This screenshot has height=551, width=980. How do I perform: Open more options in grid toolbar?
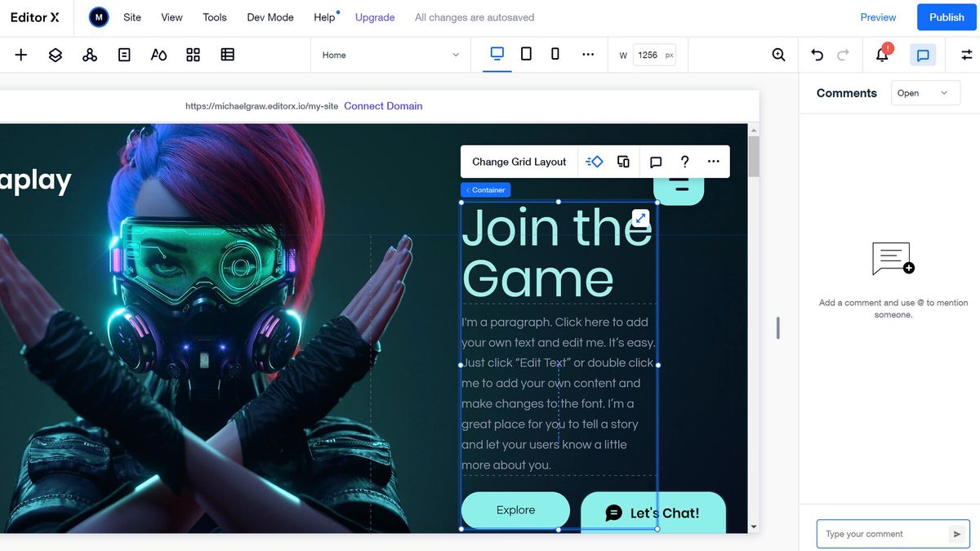pyautogui.click(x=712, y=161)
